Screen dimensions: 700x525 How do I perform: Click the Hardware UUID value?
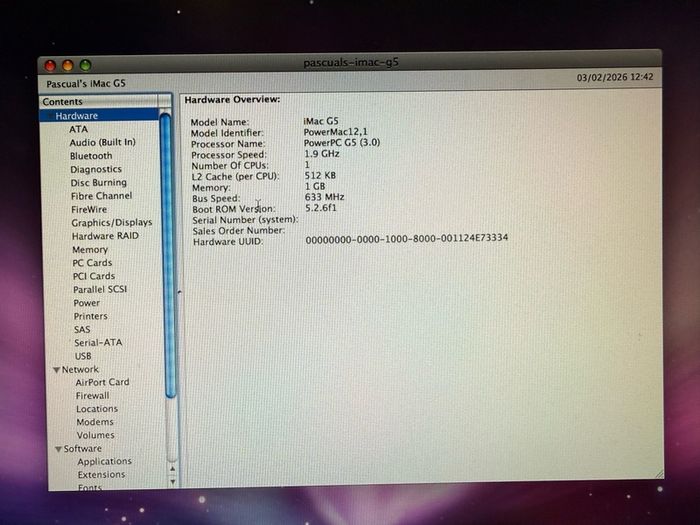tap(407, 238)
